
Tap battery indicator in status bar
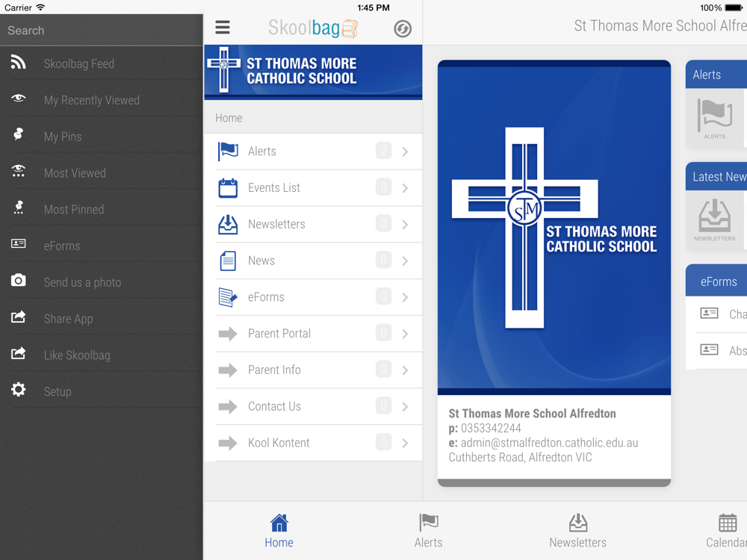(x=734, y=7)
